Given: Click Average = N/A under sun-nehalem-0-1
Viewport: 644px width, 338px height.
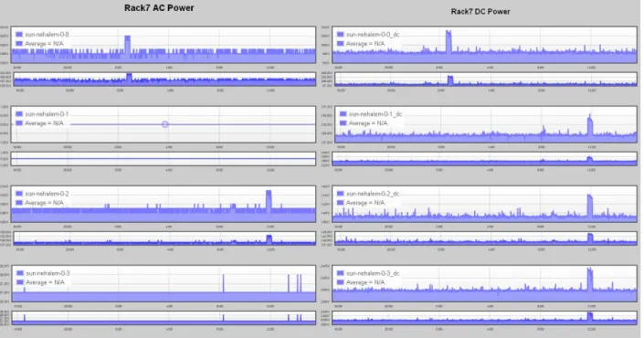Looking at the screenshot, I should coord(44,123).
